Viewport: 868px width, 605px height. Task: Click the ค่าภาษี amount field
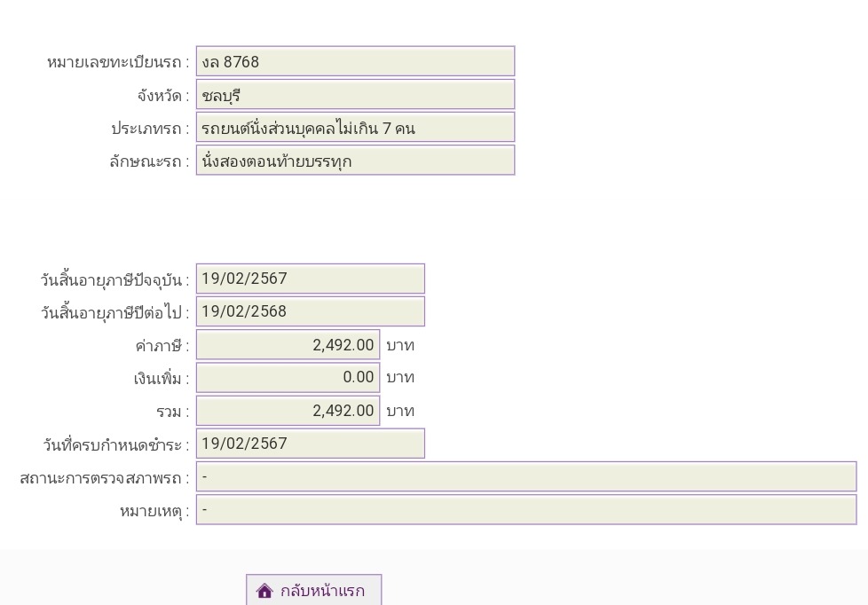(x=288, y=345)
